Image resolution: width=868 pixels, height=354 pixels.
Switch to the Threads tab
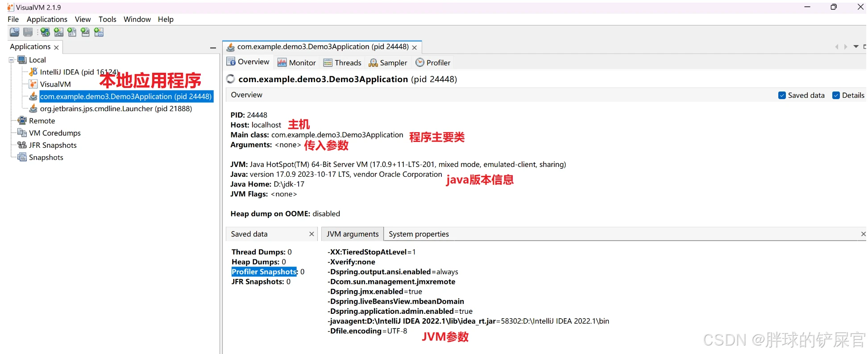point(342,62)
